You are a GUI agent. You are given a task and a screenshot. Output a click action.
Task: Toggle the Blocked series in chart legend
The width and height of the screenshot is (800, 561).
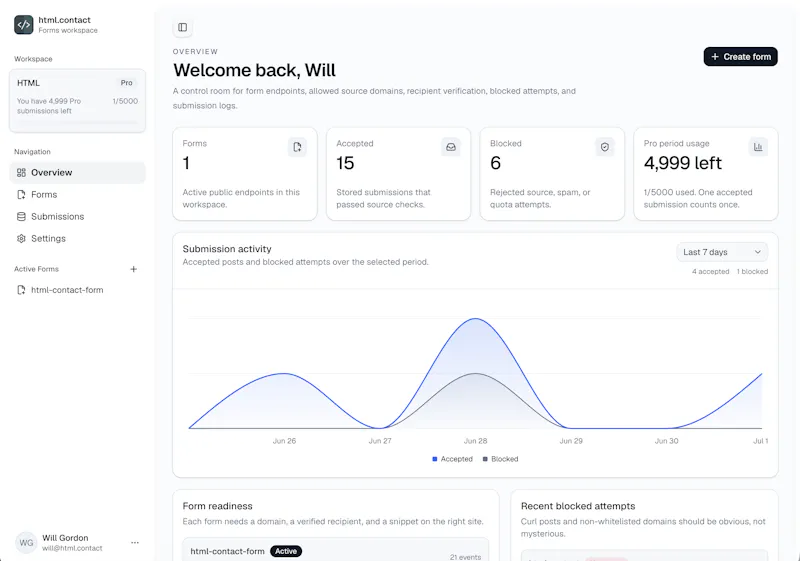(x=500, y=459)
